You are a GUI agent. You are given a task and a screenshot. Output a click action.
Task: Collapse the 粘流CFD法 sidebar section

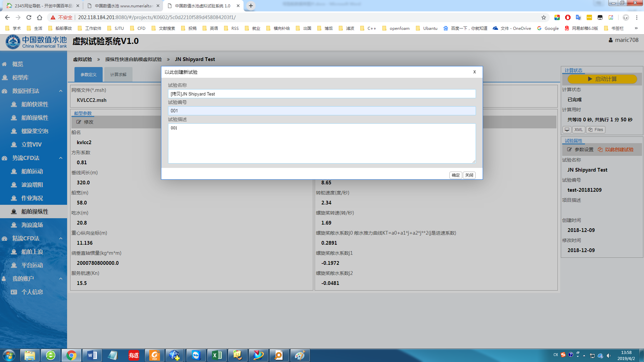[x=61, y=238]
